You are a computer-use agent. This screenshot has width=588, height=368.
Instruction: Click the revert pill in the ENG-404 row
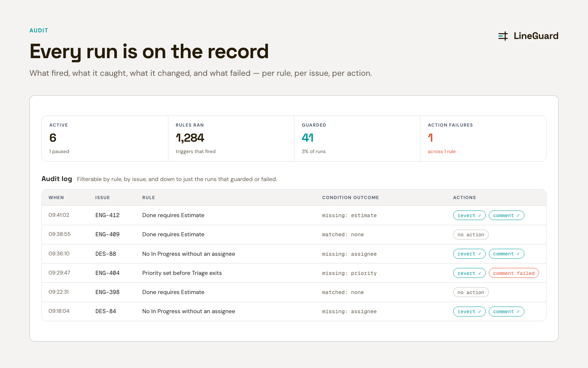[469, 273]
